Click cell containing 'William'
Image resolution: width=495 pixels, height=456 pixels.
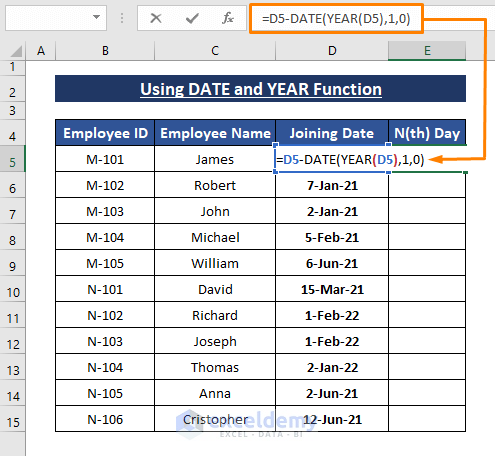215,263
